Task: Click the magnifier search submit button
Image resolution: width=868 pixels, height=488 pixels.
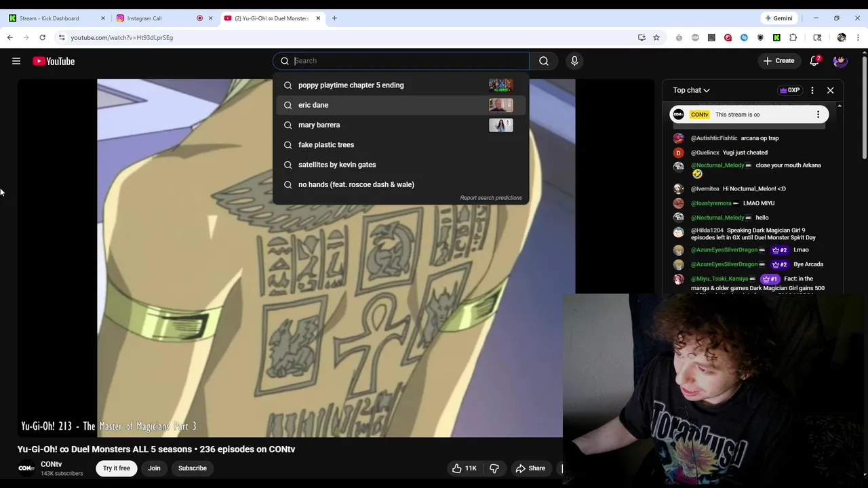Action: pos(544,61)
